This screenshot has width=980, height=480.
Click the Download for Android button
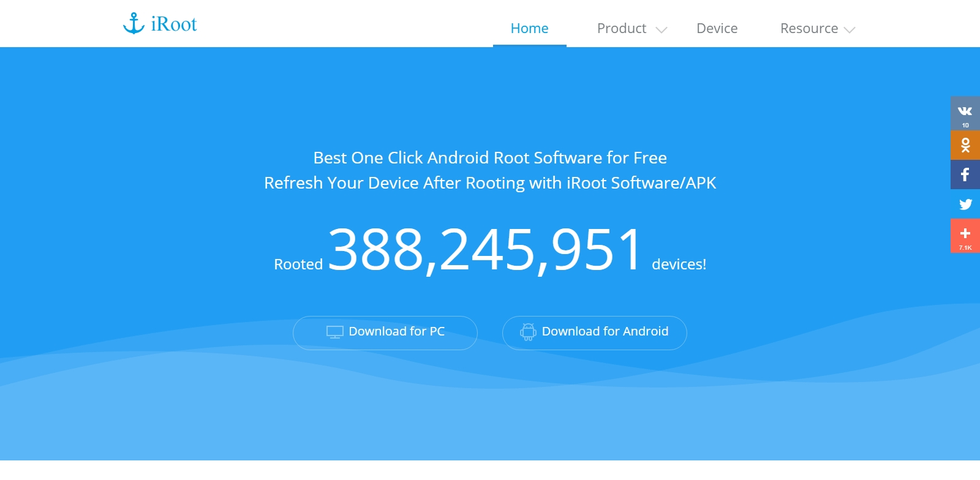point(595,333)
